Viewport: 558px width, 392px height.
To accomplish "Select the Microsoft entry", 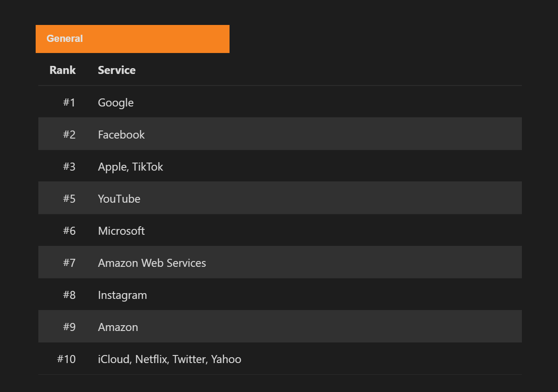I will tap(121, 231).
